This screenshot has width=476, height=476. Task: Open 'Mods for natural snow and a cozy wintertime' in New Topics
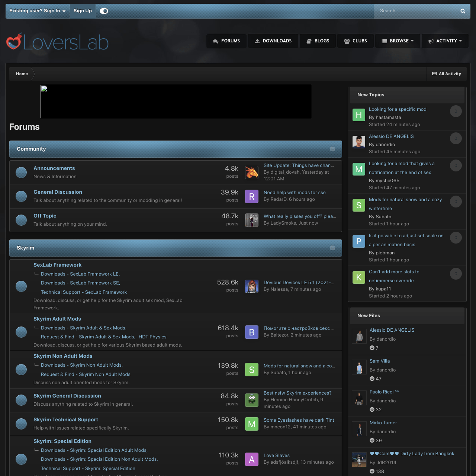tap(405, 204)
